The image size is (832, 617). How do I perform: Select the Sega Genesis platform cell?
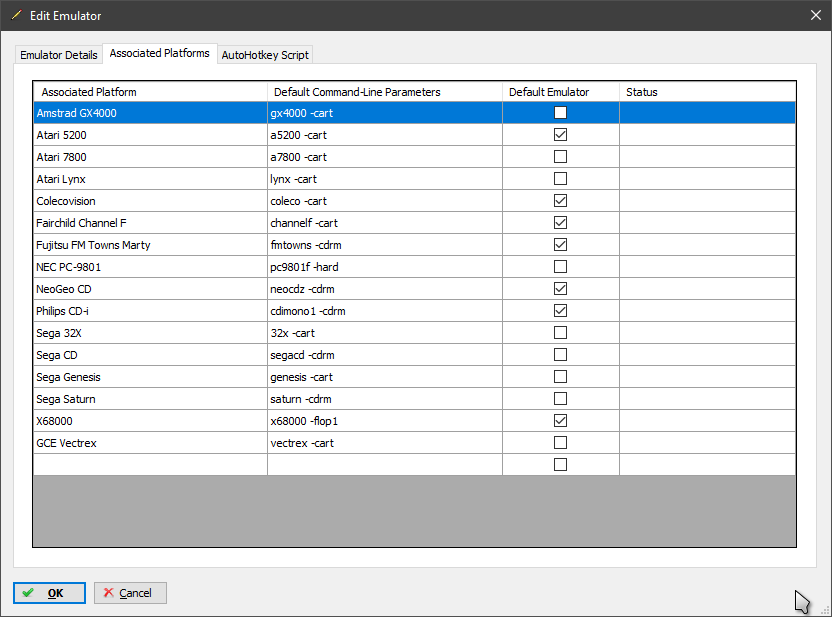coord(150,377)
